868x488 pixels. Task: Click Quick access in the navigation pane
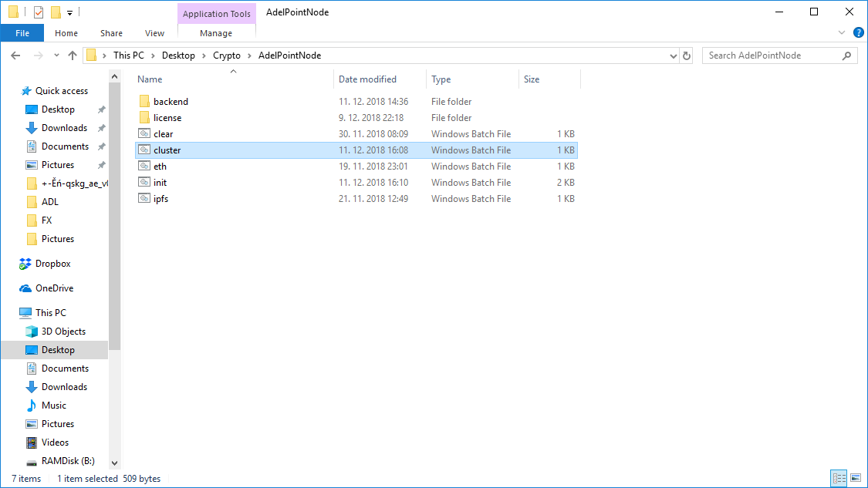click(x=62, y=91)
